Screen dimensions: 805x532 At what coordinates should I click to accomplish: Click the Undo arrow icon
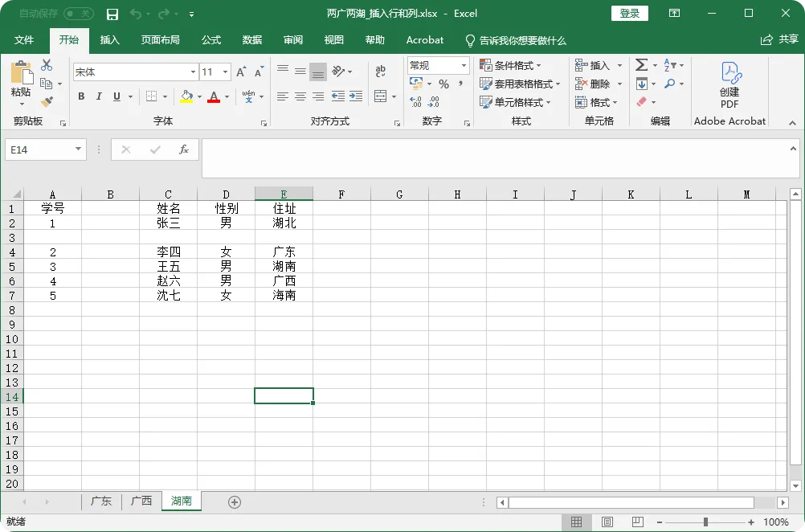point(136,14)
